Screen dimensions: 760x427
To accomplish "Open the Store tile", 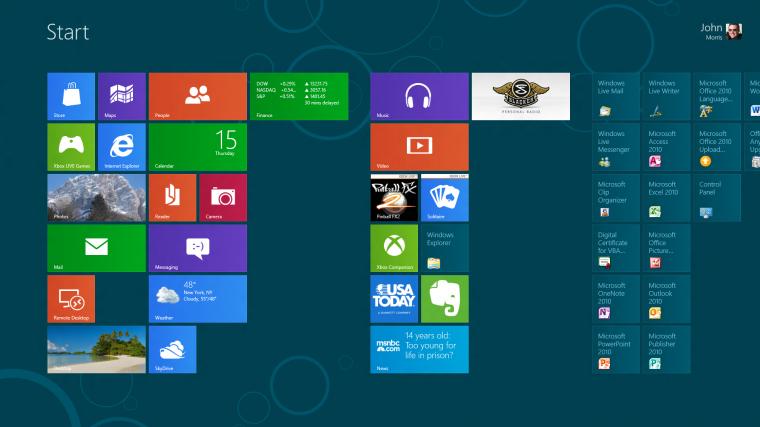I will (71, 96).
